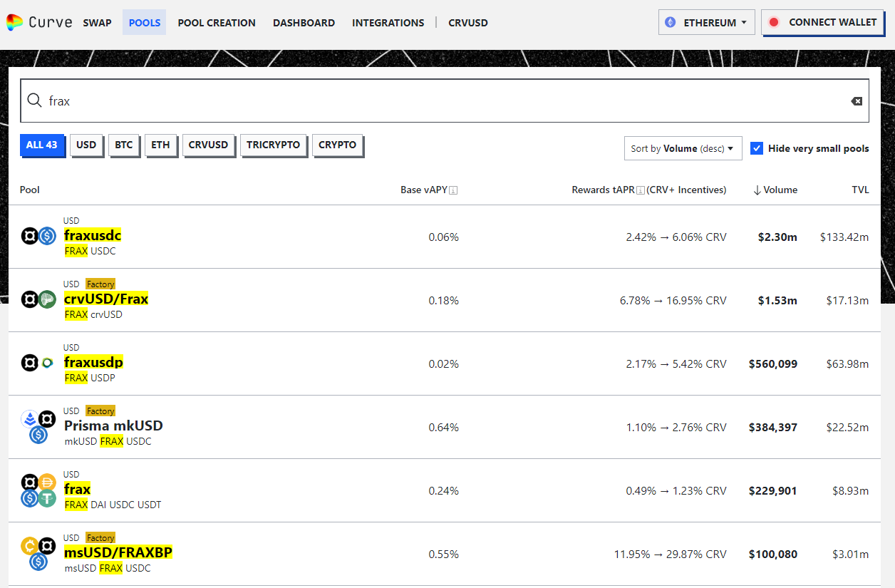Click the Rewards tAPR info icon

click(640, 190)
